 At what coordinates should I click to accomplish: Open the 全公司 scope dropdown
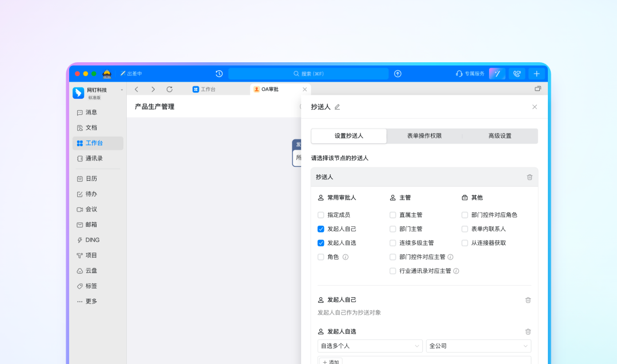tap(478, 346)
